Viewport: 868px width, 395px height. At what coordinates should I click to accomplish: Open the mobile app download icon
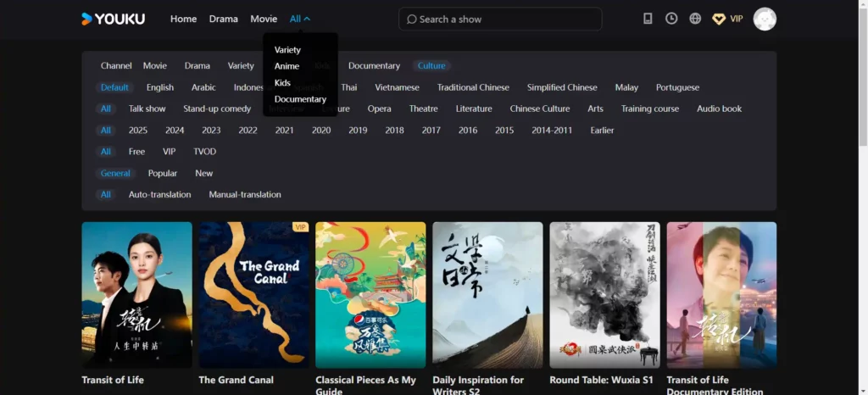coord(647,19)
